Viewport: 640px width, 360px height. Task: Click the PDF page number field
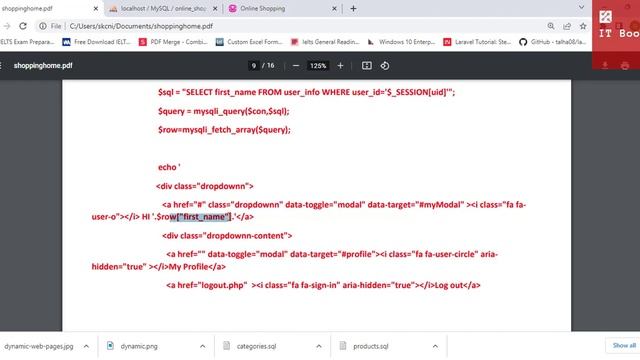pos(253,65)
